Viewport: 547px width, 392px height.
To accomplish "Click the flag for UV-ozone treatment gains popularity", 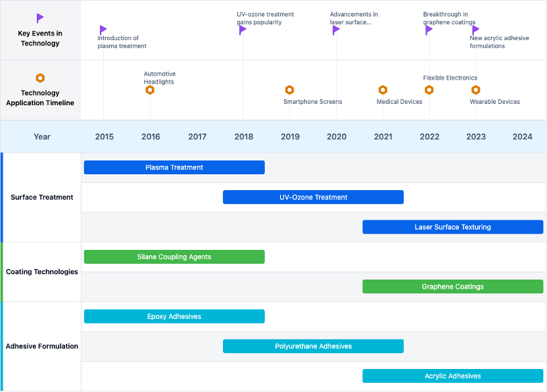I will (243, 30).
